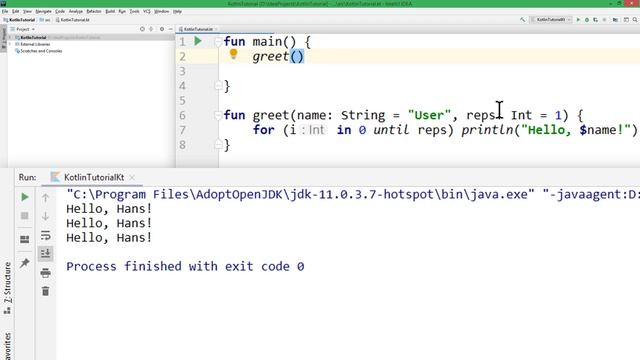
Task: Collapse the main function fold marker on line 1
Action: coord(218,41)
